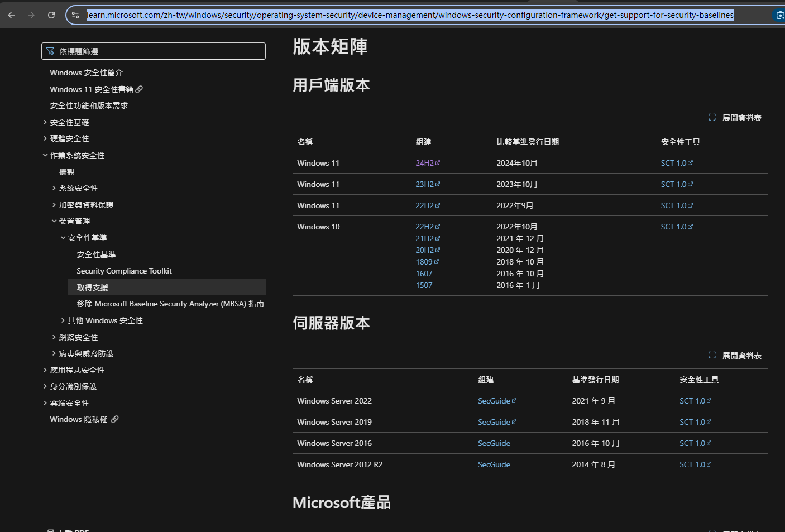785x532 pixels.
Task: Click the filter icon in the title filter box
Action: click(x=50, y=51)
